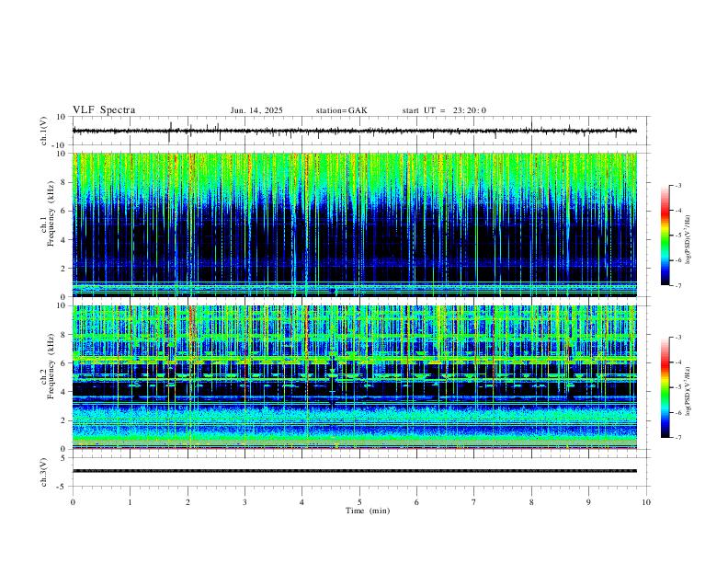The width and height of the screenshot is (728, 563).
Task: Click the ch.3 waveform trace
Action: 355,471
